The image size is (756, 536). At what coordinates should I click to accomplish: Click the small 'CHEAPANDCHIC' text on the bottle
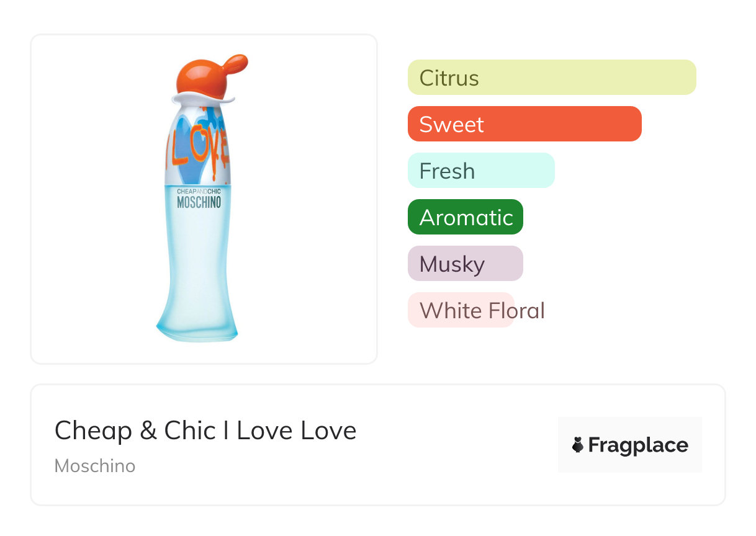(x=199, y=192)
